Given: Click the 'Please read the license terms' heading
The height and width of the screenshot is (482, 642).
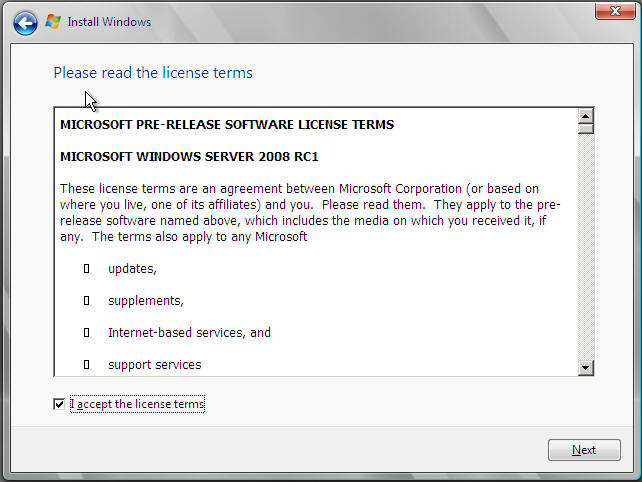Looking at the screenshot, I should tap(153, 73).
